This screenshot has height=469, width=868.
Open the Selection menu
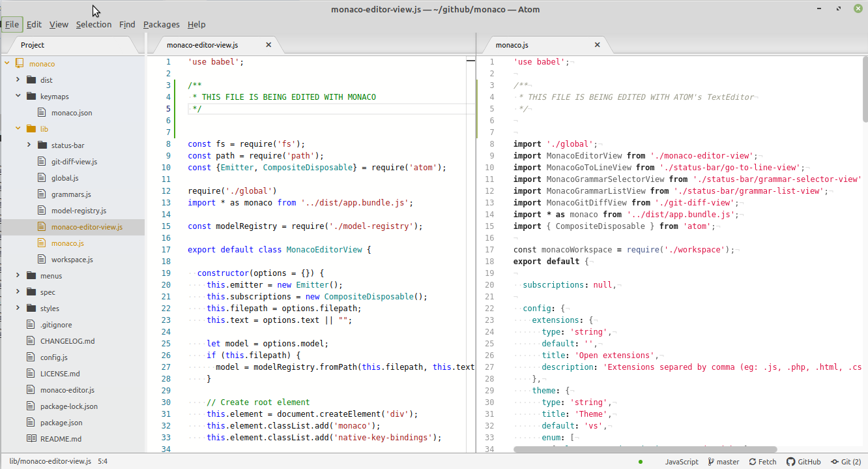point(94,24)
